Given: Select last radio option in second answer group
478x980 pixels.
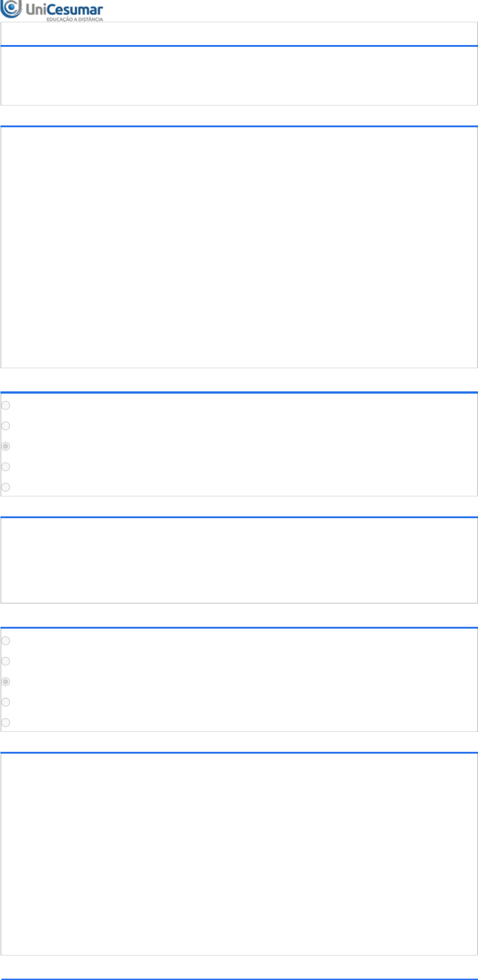Looking at the screenshot, I should click(5, 722).
